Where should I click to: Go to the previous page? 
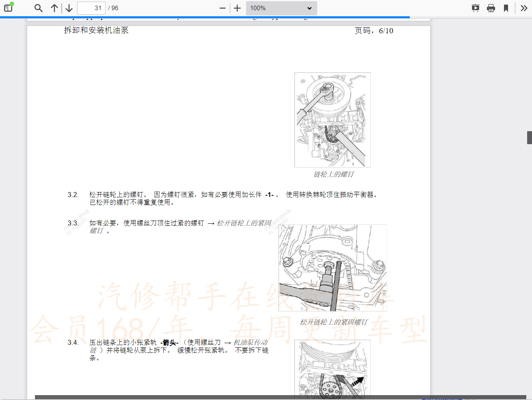point(54,8)
